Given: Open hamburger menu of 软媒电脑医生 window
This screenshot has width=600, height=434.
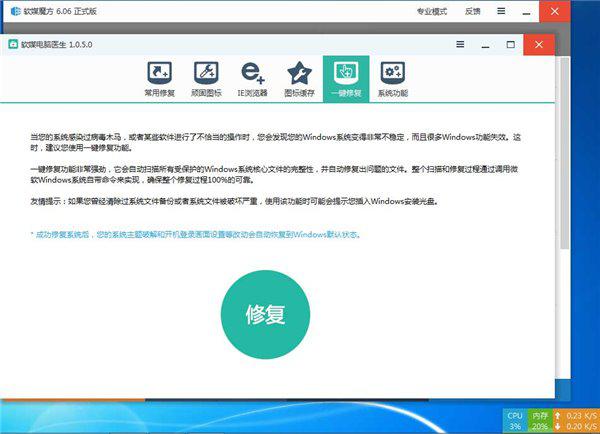Looking at the screenshot, I should tap(460, 44).
